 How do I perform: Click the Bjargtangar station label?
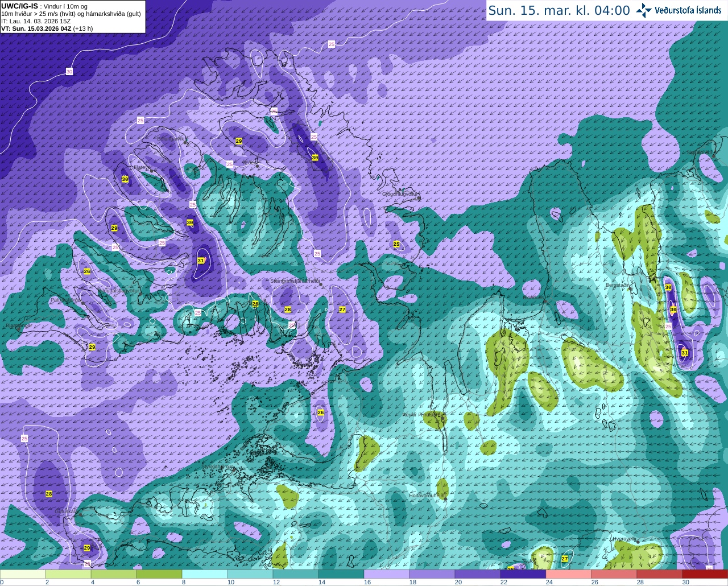(x=19, y=326)
